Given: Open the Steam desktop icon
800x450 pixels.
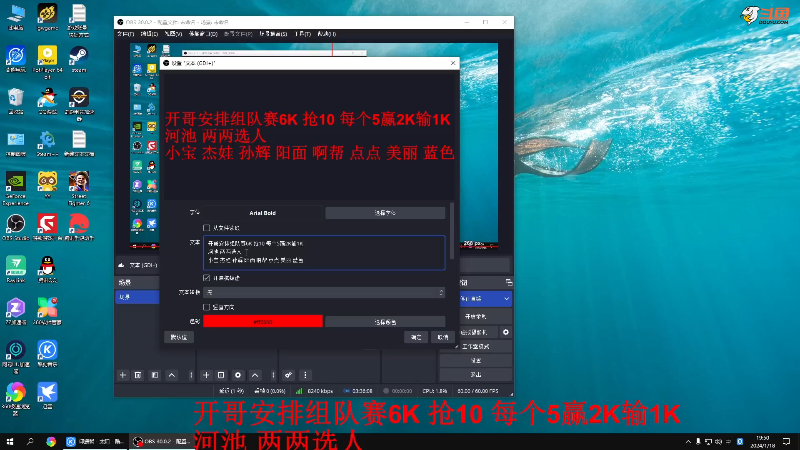Looking at the screenshot, I should [x=79, y=59].
